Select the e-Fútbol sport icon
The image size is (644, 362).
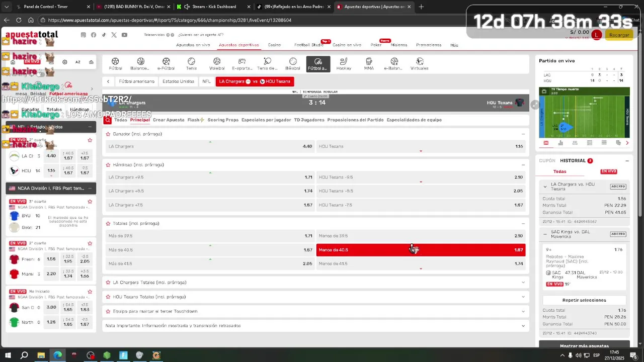tap(166, 64)
